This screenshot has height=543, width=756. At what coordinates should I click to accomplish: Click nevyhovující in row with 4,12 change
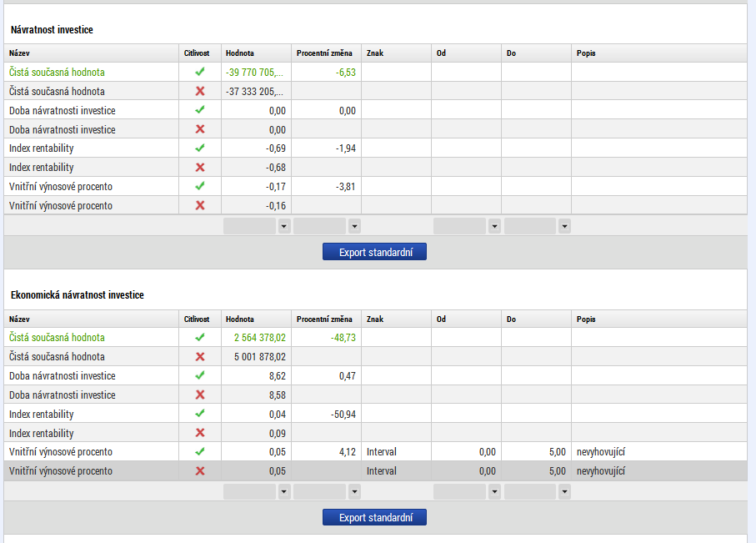coord(601,452)
